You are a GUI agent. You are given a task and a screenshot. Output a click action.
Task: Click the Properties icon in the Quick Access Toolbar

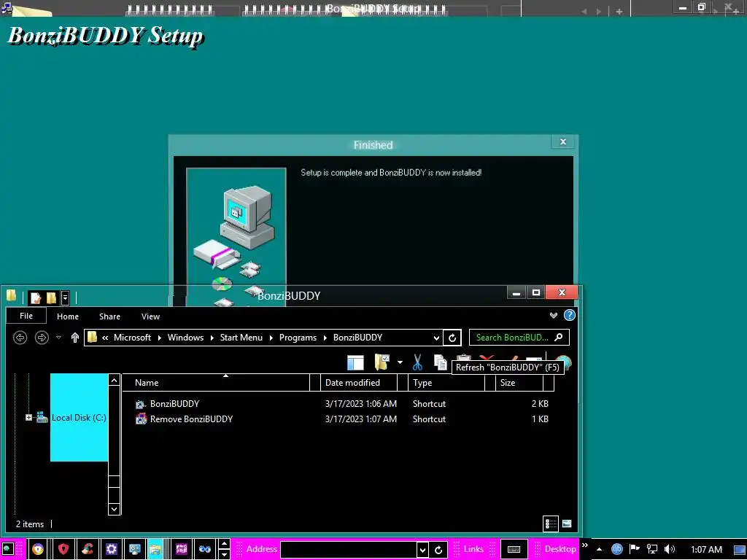coord(36,298)
